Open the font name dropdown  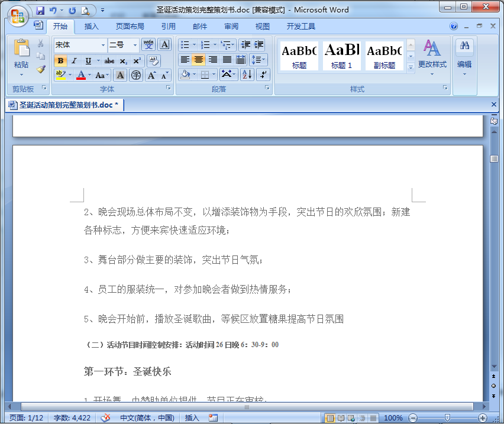(104, 45)
